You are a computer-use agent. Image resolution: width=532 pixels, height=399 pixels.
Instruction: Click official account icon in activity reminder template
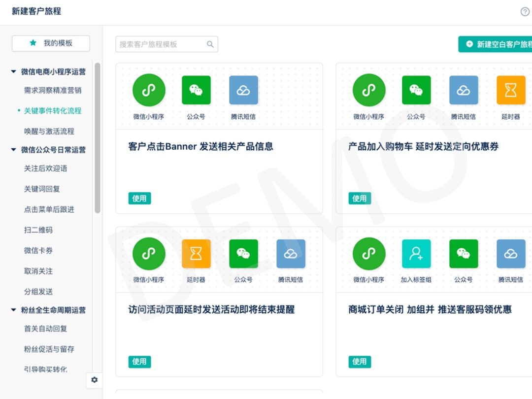point(243,254)
